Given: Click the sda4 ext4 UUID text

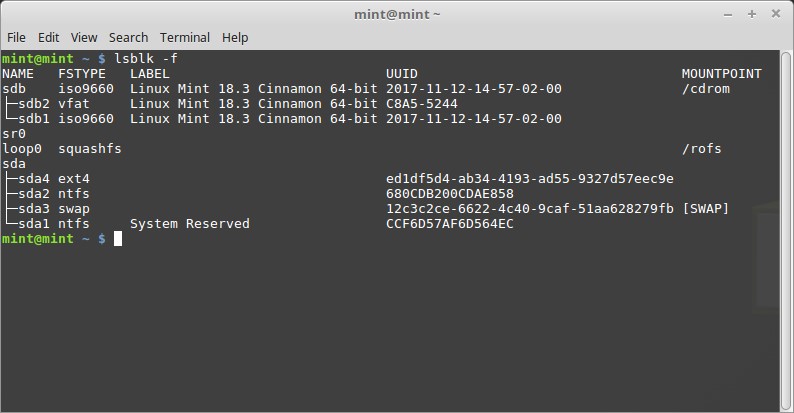Looking at the screenshot, I should 529,179.
